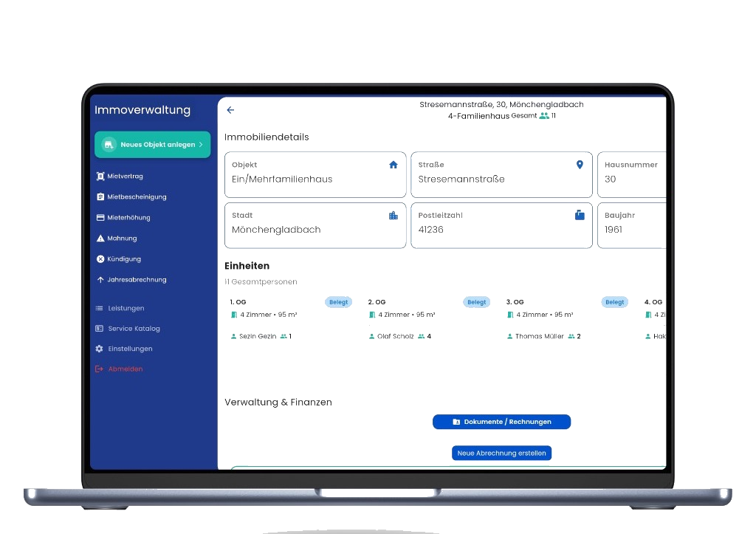Click the building icon in Neues Objekt anlegen
The height and width of the screenshot is (534, 756).
(x=109, y=144)
